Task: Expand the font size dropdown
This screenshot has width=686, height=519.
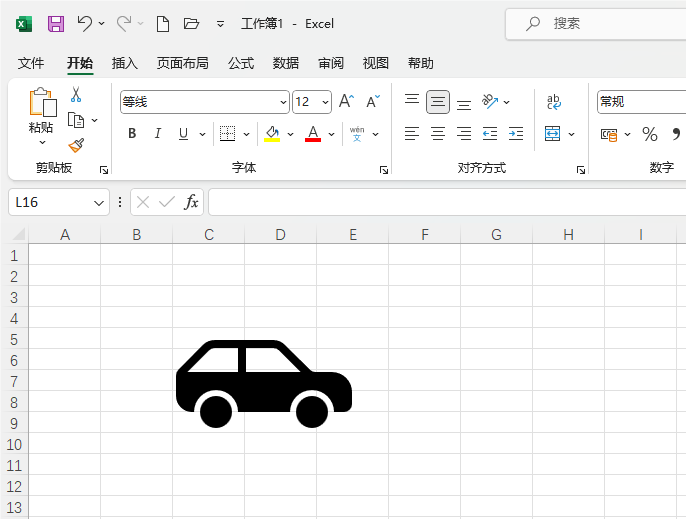Action: click(x=326, y=102)
